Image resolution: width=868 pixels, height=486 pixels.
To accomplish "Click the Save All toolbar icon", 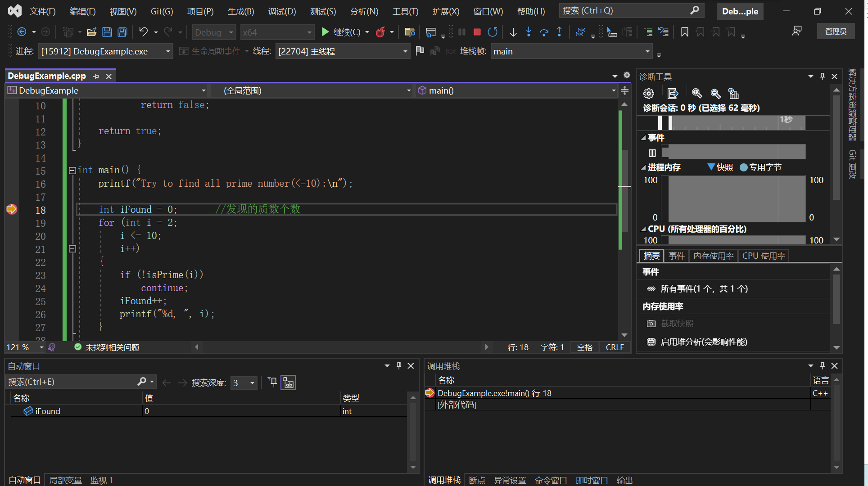I will click(x=122, y=32).
